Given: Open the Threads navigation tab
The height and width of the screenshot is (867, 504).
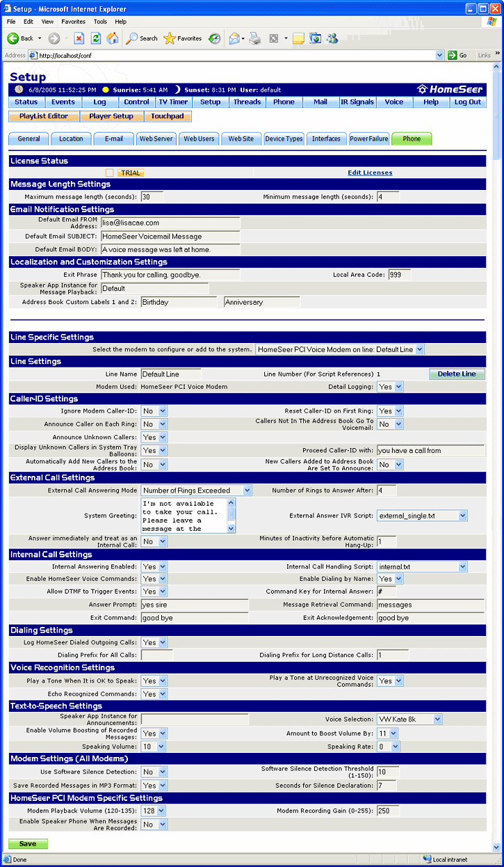Looking at the screenshot, I should (x=247, y=102).
